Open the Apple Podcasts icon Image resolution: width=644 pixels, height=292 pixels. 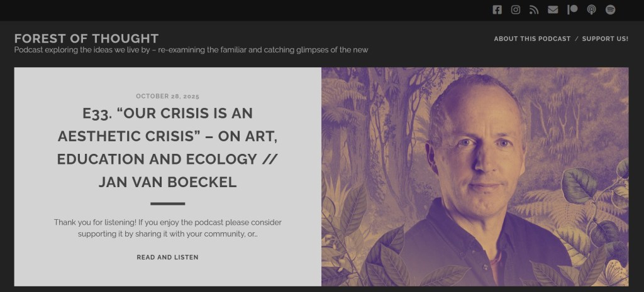pyautogui.click(x=591, y=9)
